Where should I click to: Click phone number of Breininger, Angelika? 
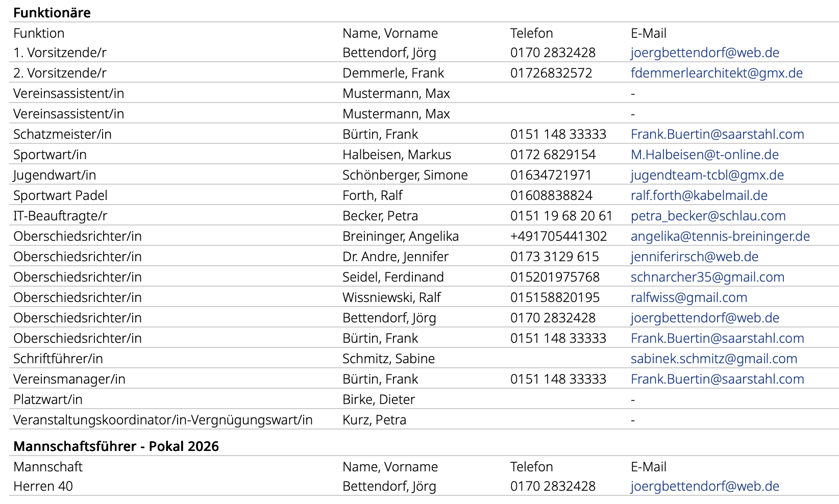pyautogui.click(x=558, y=236)
